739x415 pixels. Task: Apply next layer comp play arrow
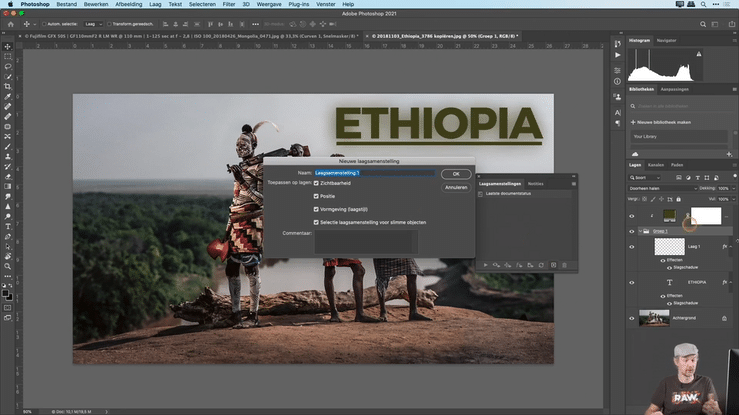point(485,265)
